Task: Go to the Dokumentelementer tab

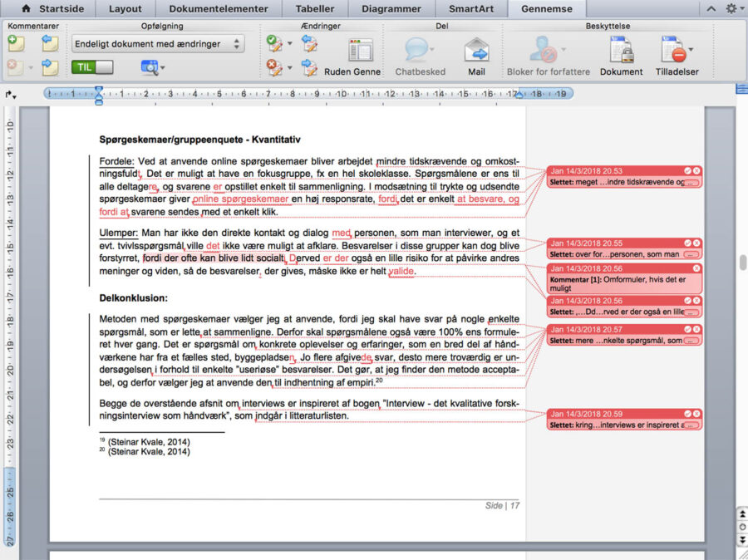Action: [x=219, y=8]
